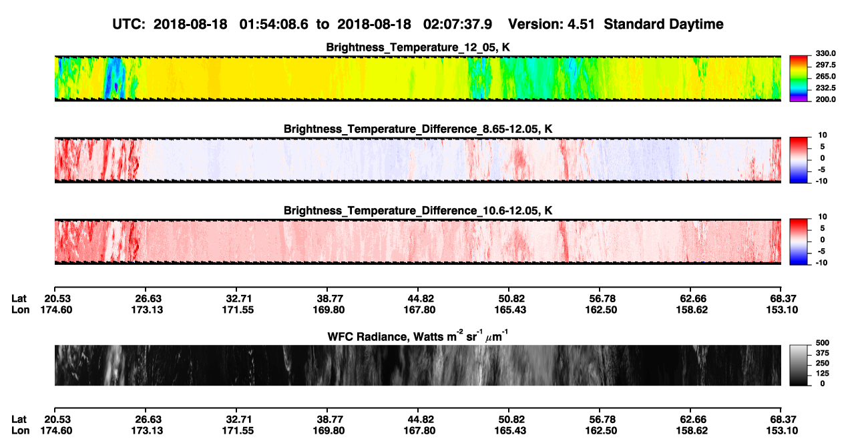The width and height of the screenshot is (868, 445).
Task: Click longitude 167.80 below the WFC Radiance strip
Action: point(418,430)
